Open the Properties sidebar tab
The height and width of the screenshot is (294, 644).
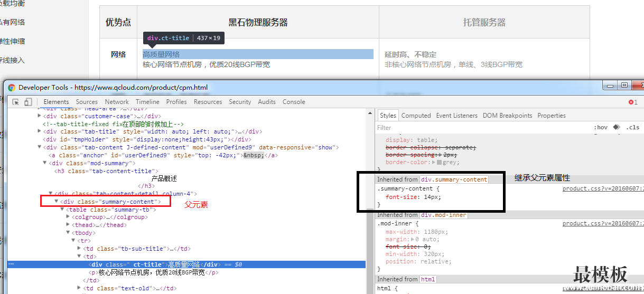(552, 115)
